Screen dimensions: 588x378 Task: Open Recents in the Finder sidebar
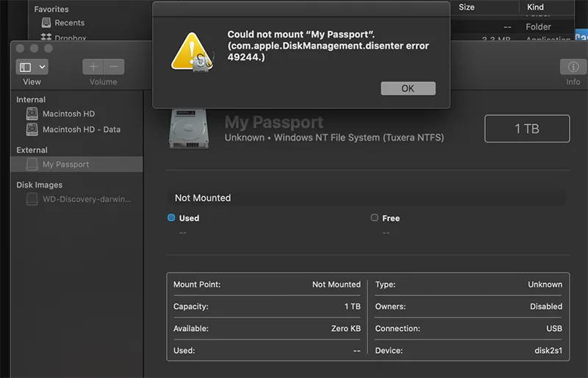pos(69,23)
